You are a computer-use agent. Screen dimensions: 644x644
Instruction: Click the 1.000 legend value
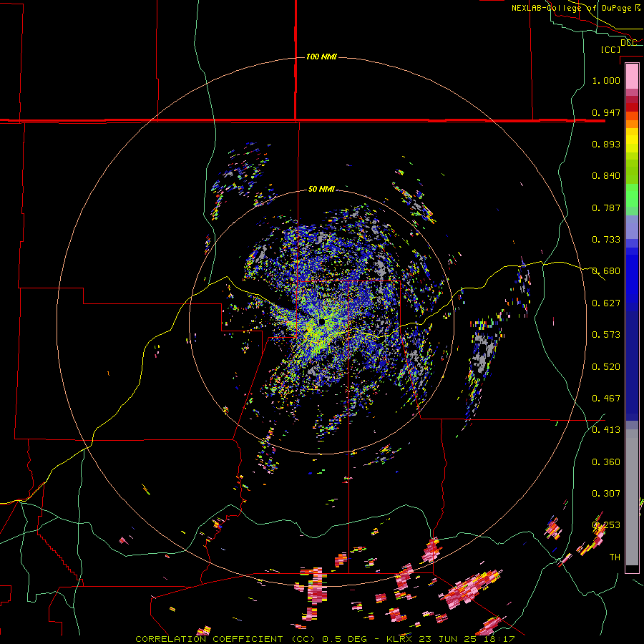click(x=606, y=80)
